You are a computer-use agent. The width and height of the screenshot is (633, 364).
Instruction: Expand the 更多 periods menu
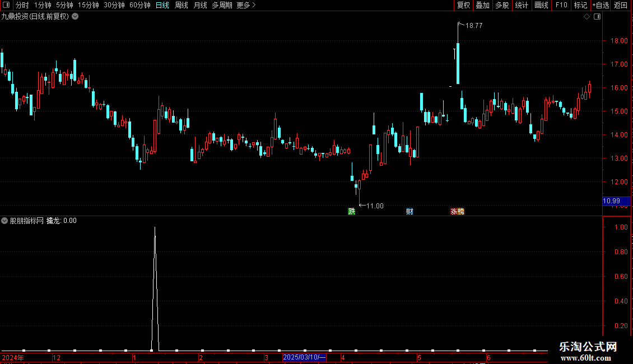pyautogui.click(x=246, y=5)
